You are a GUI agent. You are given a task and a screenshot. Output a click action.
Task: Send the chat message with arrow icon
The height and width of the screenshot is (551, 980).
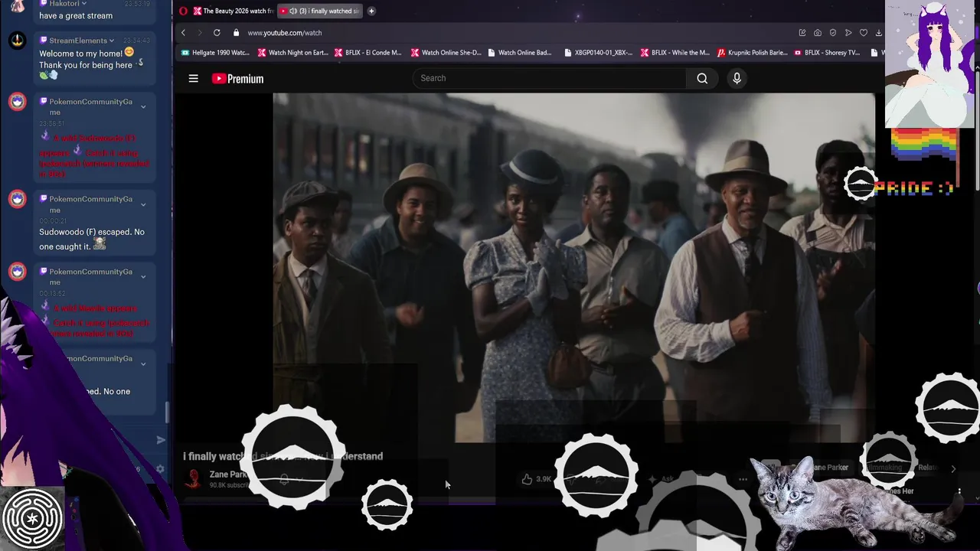click(x=161, y=440)
